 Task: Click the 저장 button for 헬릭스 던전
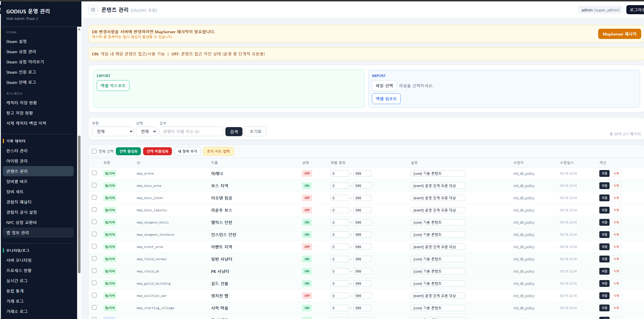coord(604,222)
